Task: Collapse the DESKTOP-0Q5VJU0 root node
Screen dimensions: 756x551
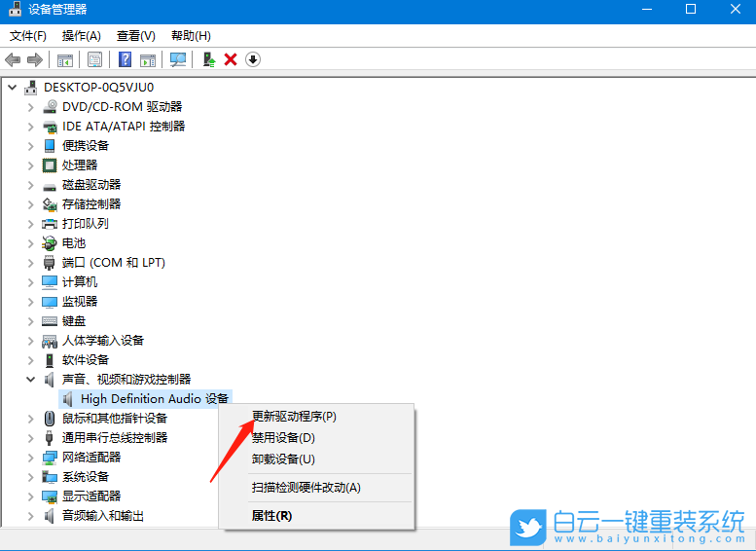Action: pyautogui.click(x=13, y=88)
